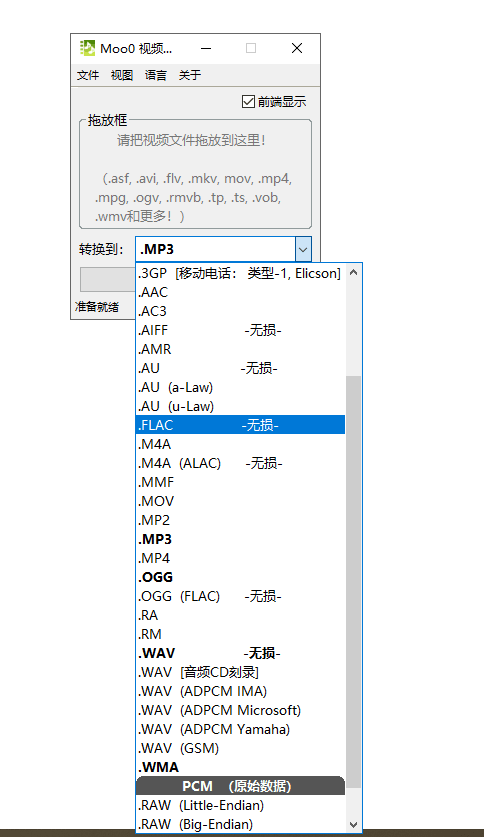Select .WAV (GSM) format

(241, 748)
